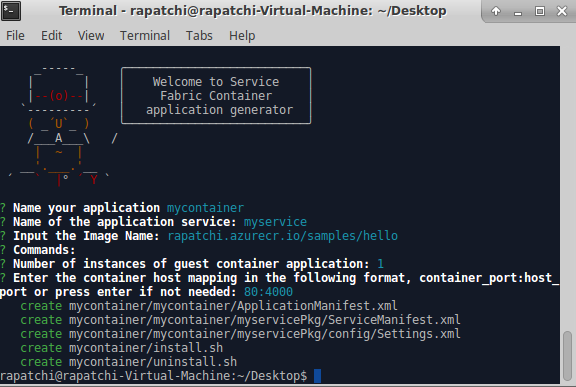Screen dimensions: 576x387
Task: Click the 'rapatchi.azurecr.io/samples/hello' image name
Action: 282,236
